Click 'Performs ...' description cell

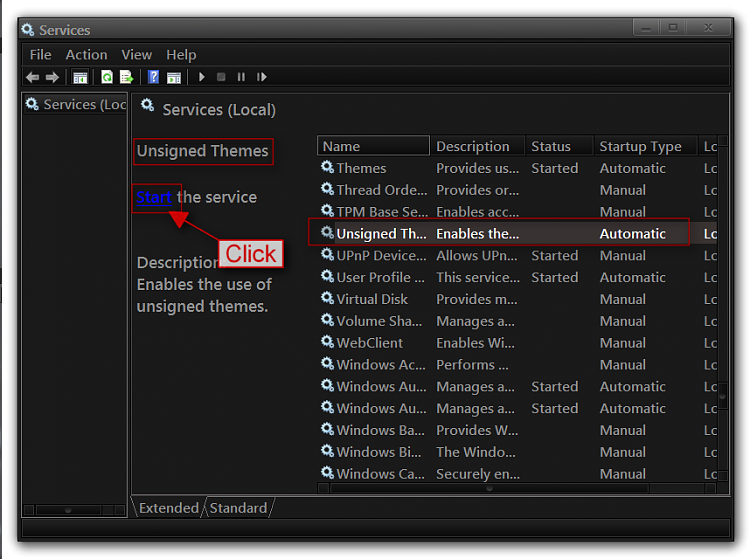pos(472,365)
